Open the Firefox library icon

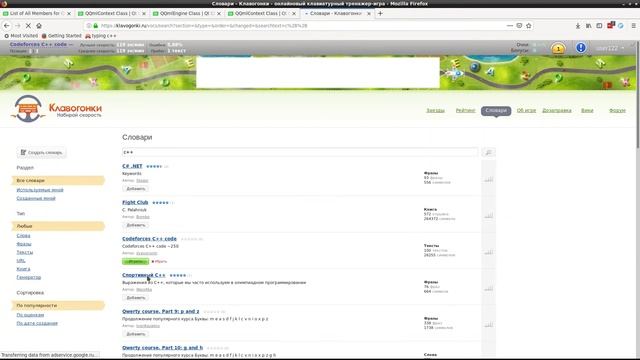[x=588, y=25]
